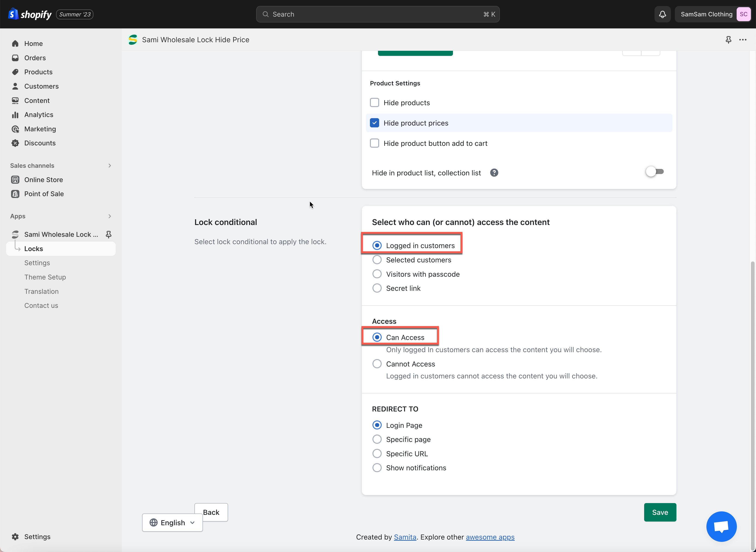Click the Content icon in sidebar
The height and width of the screenshot is (552, 756).
15,101
